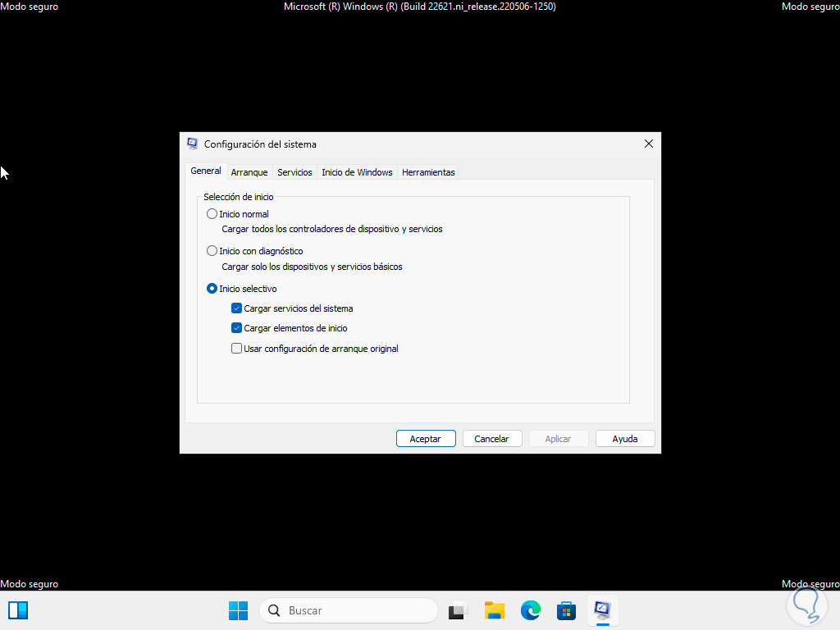Click the System Configuration title bar icon

click(191, 143)
